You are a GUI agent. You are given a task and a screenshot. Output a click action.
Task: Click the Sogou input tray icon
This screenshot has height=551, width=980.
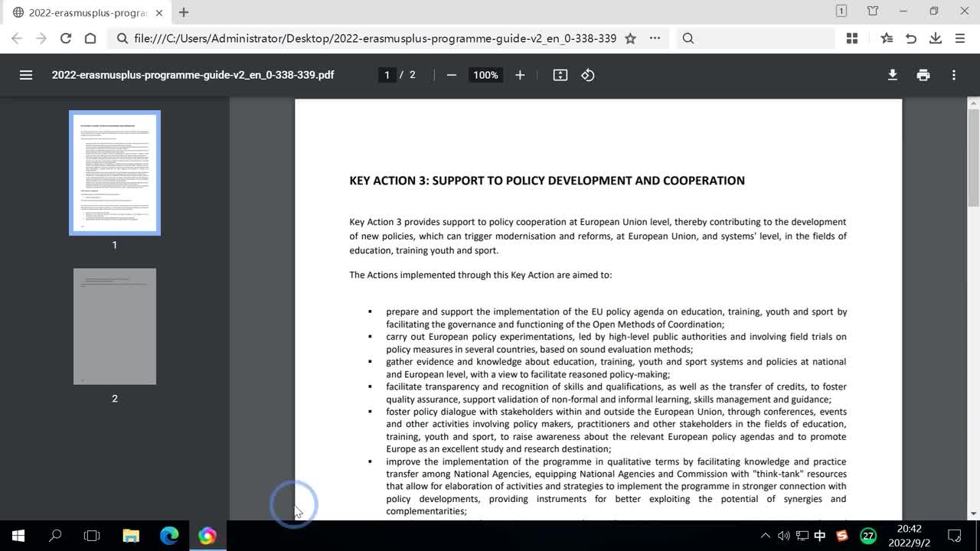tap(842, 536)
